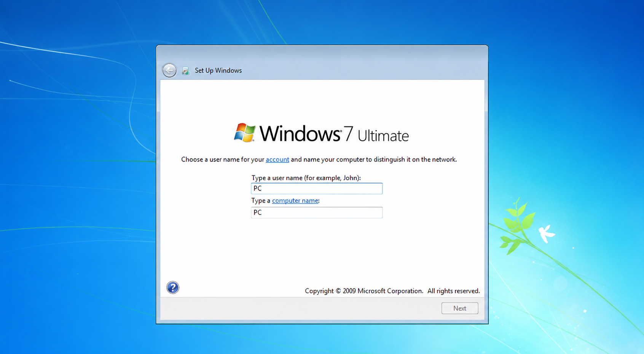Click the Set Up Windows title text
Image resolution: width=644 pixels, height=354 pixels.
pyautogui.click(x=218, y=70)
